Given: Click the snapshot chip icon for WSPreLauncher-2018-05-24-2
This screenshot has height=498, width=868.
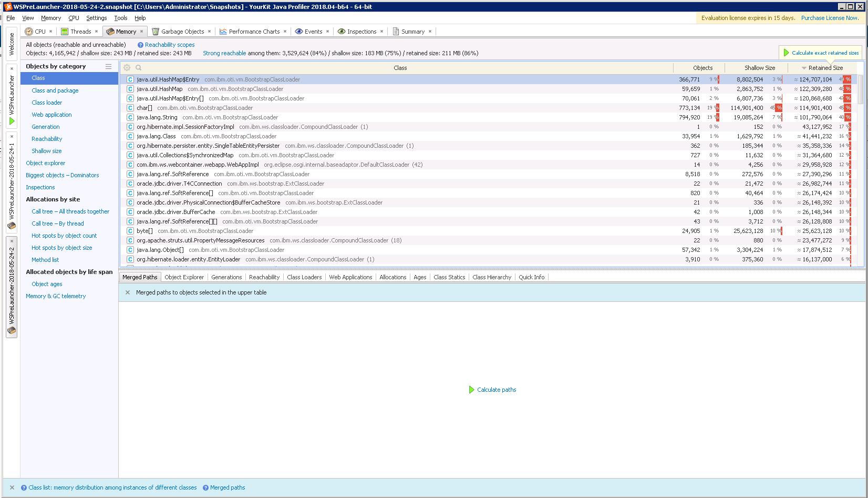Looking at the screenshot, I should pos(11,331).
